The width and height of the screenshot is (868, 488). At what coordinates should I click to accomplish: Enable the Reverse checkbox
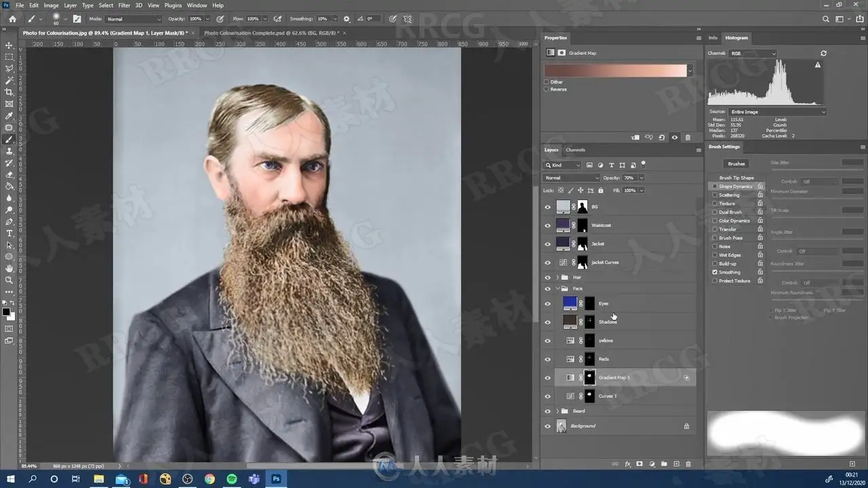[547, 89]
